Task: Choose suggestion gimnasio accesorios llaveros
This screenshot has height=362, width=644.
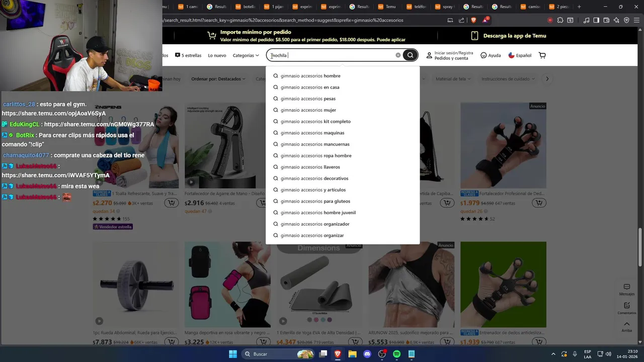Action: [343, 167]
